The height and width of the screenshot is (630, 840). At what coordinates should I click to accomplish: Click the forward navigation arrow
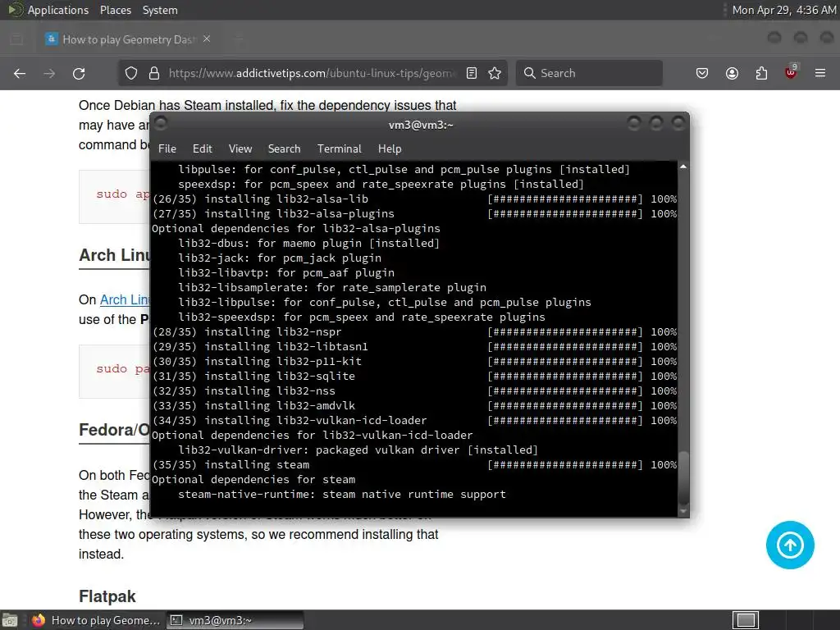point(49,73)
